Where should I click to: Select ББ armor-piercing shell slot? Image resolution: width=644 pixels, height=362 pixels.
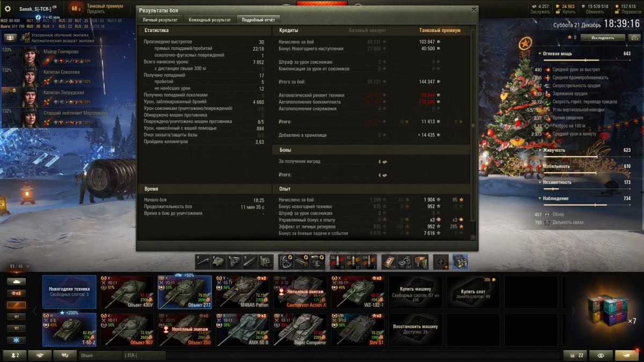tap(336, 261)
